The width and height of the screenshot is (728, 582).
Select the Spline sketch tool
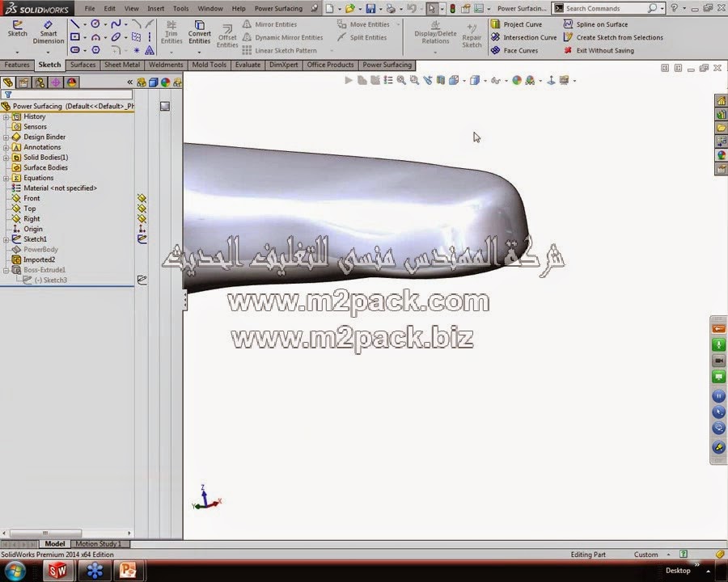point(116,24)
